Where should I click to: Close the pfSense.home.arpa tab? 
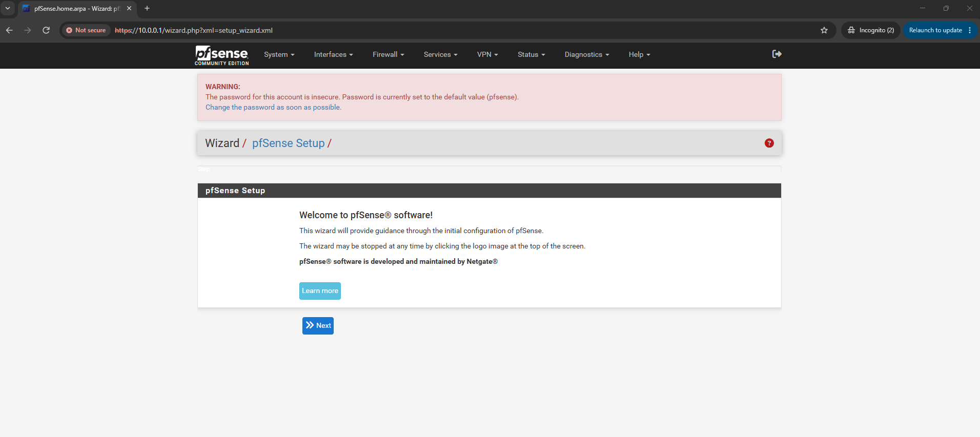pos(129,8)
